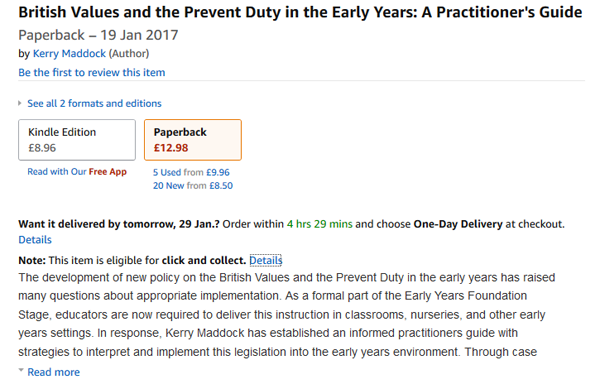Expand the formats and editions triangle arrow
600x389 pixels.
[20, 103]
